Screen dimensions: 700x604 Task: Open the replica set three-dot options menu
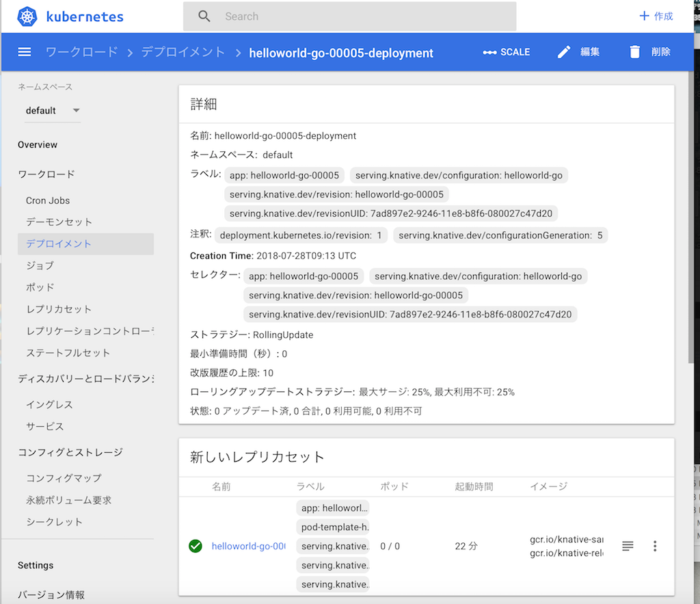click(x=654, y=546)
